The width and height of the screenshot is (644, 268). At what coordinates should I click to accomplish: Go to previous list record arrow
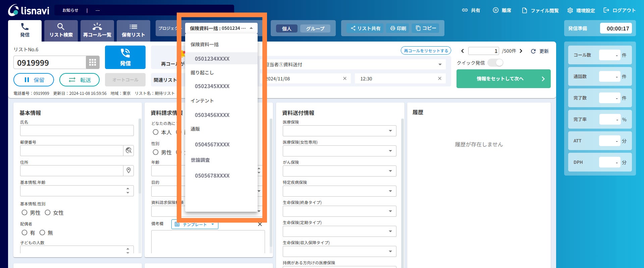point(463,51)
